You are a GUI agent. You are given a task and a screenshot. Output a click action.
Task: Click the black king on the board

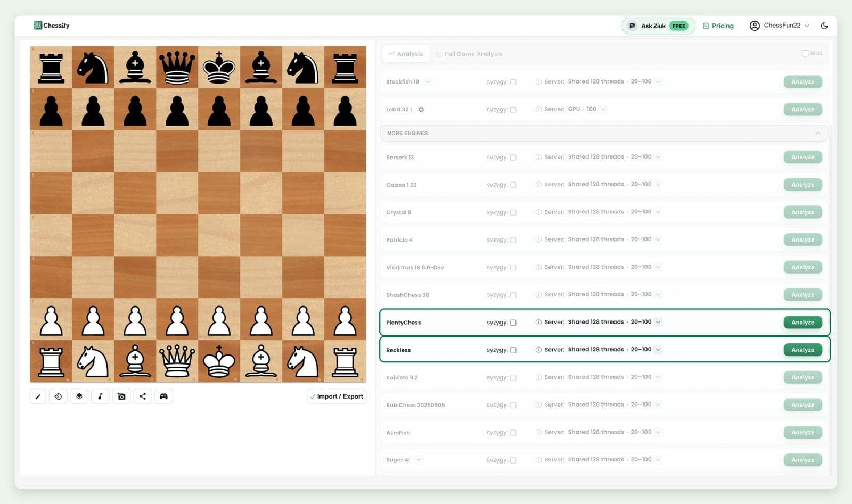(x=219, y=67)
